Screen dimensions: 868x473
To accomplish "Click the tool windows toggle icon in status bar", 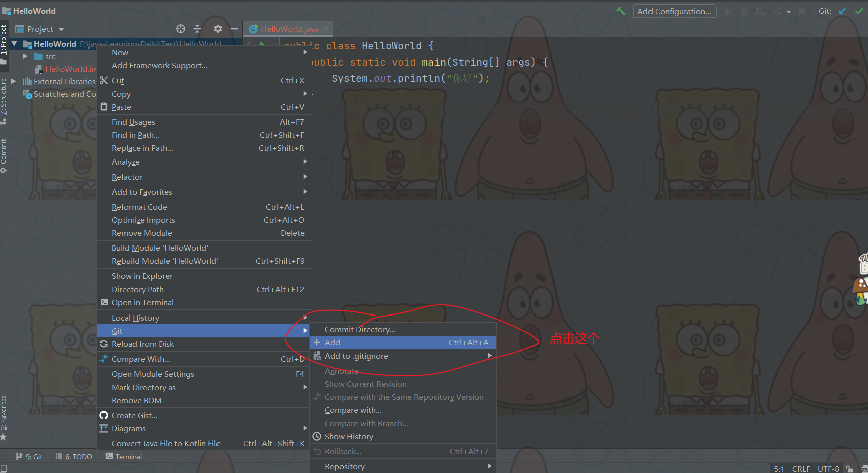I will tap(4, 469).
